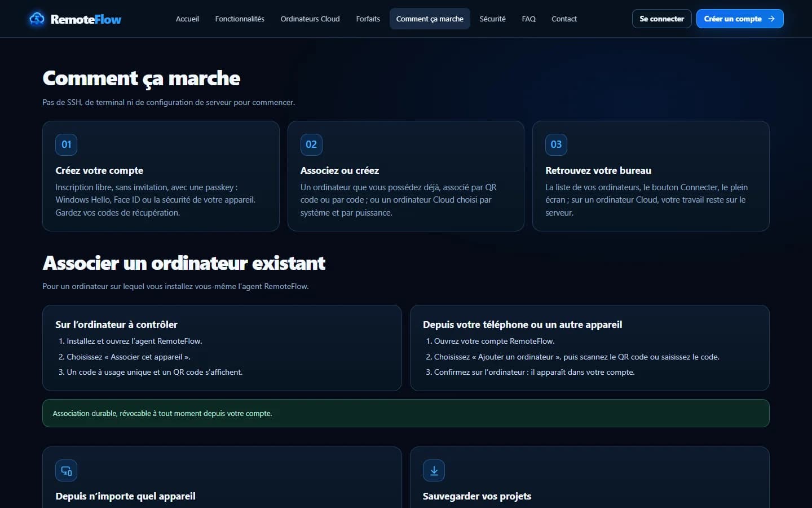Click 'Un ordinateur que vous possédez déjà' description
This screenshot has width=812, height=508.
pyautogui.click(x=399, y=200)
